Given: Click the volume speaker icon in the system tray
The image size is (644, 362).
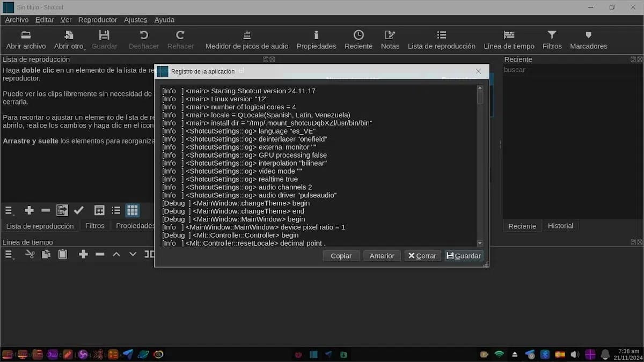Looking at the screenshot, I should [575, 354].
